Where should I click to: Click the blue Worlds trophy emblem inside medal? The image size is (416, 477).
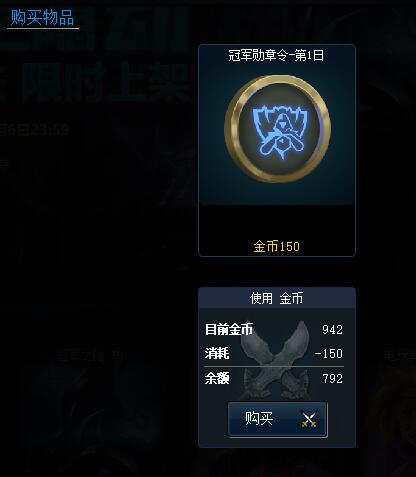281,132
